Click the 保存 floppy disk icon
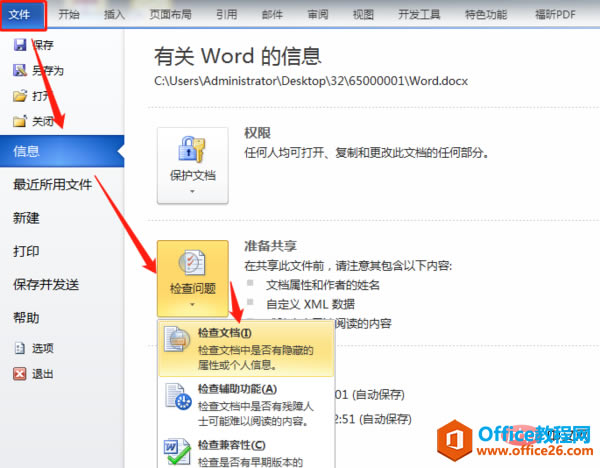 (20, 45)
